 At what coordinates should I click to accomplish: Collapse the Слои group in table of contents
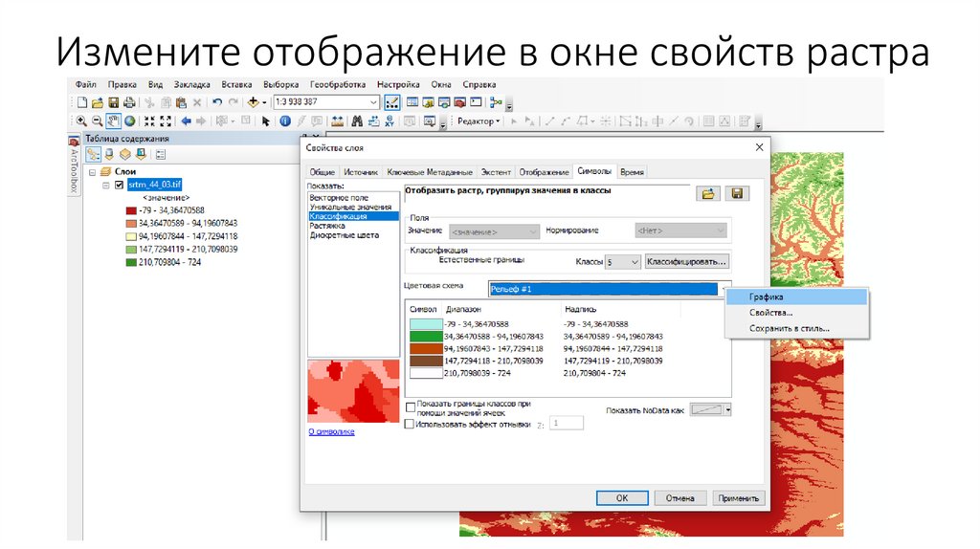(x=92, y=172)
